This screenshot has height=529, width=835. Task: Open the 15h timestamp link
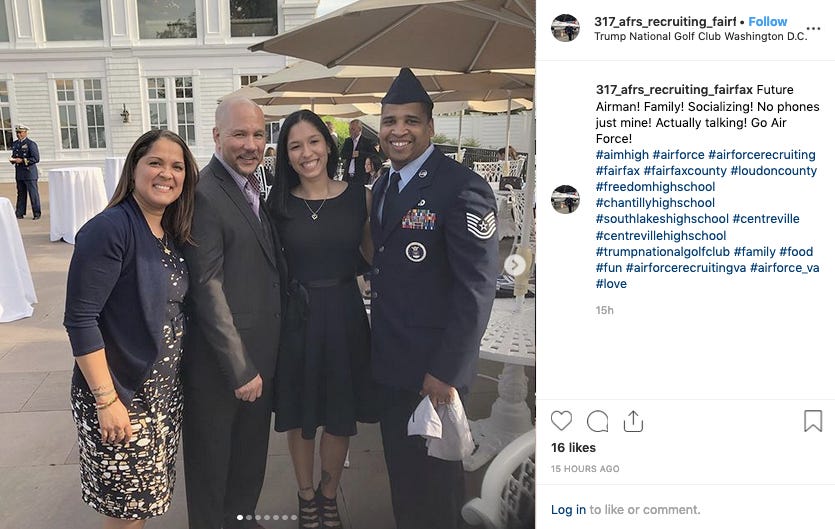coord(604,310)
